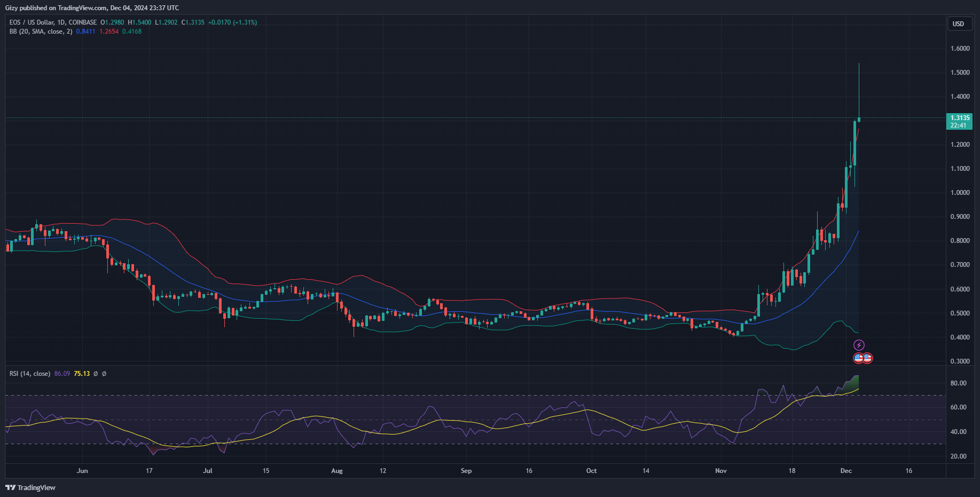This screenshot has height=497, width=980.
Task: Click the RSI 60.00 axis label
Action: pyautogui.click(x=958, y=407)
